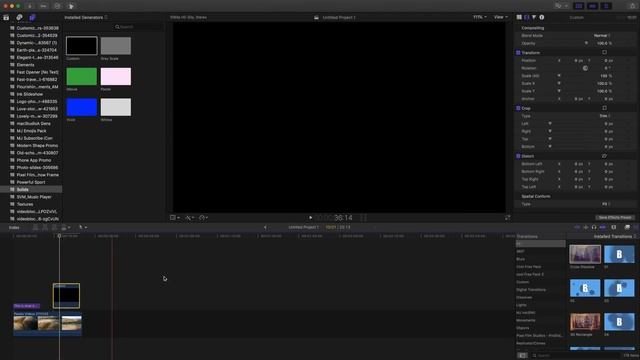Open the video inspector tab icon
Screen dimensions: 640x360
(x=527, y=17)
